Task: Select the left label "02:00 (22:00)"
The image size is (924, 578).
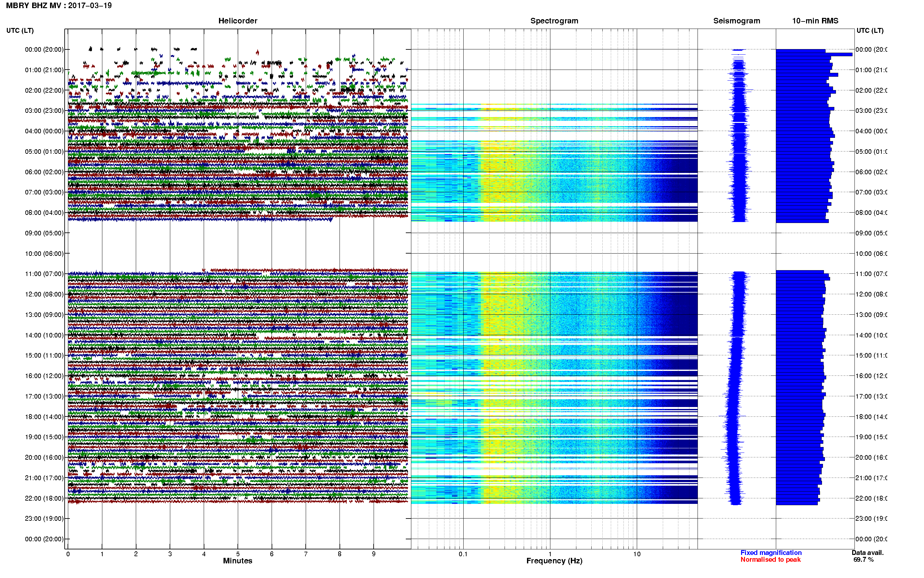Action: [44, 90]
